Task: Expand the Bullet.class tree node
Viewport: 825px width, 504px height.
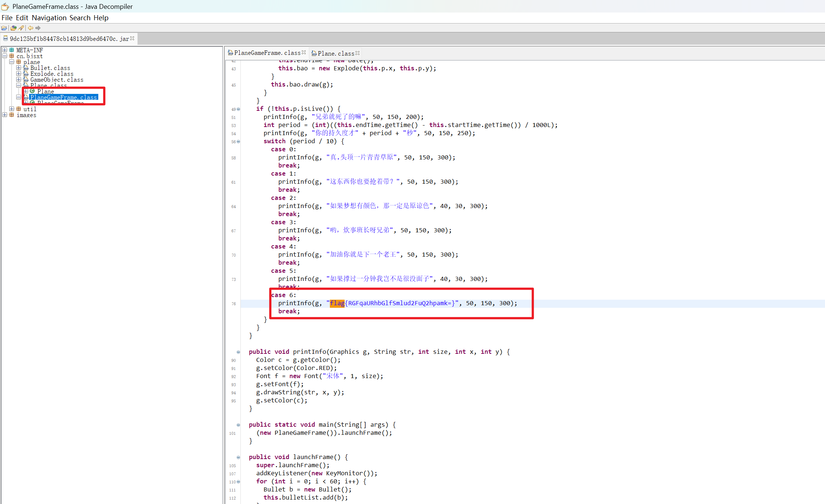Action: coord(18,68)
